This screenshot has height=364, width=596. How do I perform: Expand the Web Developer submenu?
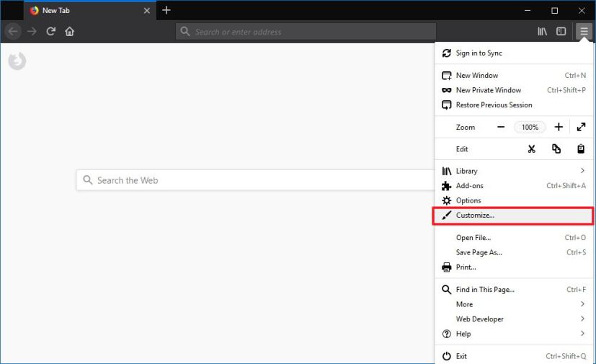[514, 319]
